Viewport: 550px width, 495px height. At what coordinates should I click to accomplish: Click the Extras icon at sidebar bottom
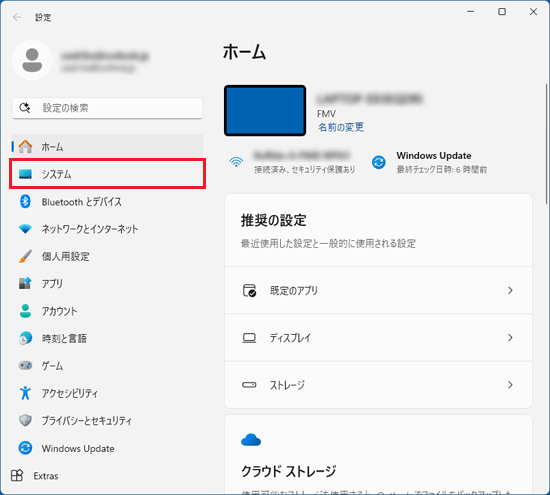tap(17, 476)
